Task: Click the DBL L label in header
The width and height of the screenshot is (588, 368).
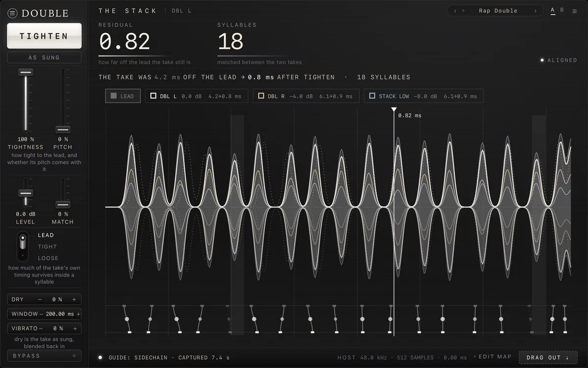Action: click(181, 11)
